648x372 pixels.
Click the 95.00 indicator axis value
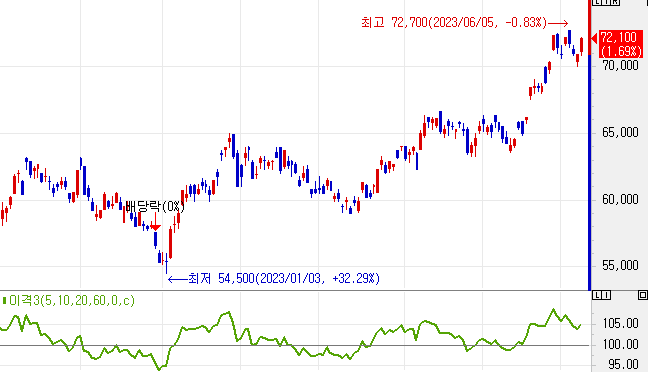pos(623,364)
